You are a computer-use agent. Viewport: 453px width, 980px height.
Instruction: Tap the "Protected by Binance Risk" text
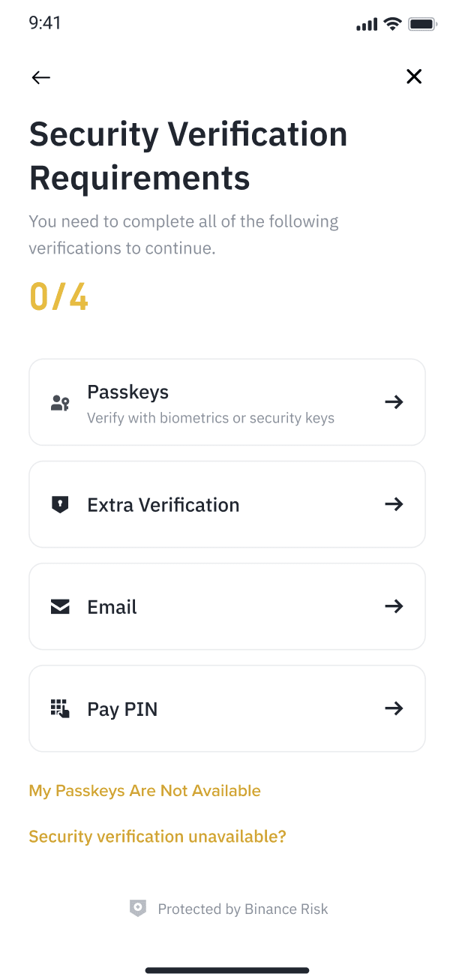pos(243,909)
